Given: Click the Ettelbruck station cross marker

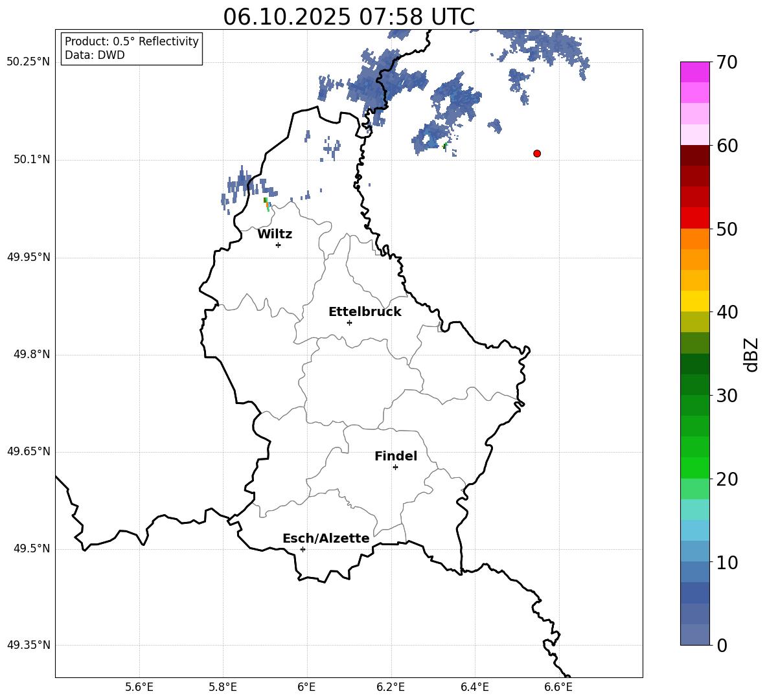Looking at the screenshot, I should point(349,322).
